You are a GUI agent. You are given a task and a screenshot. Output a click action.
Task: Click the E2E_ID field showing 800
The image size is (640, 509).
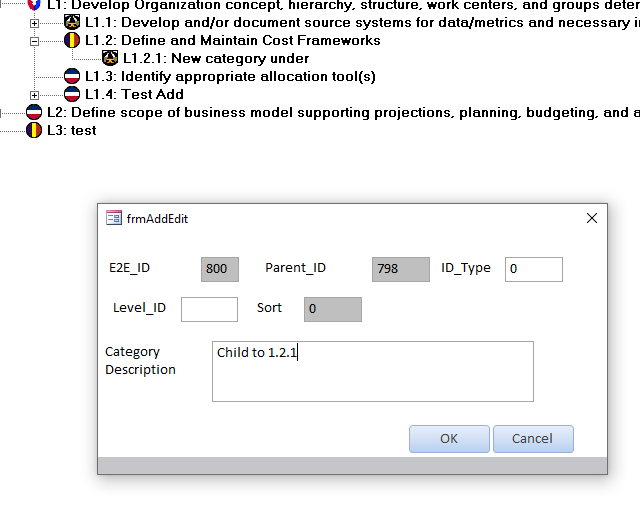point(220,269)
